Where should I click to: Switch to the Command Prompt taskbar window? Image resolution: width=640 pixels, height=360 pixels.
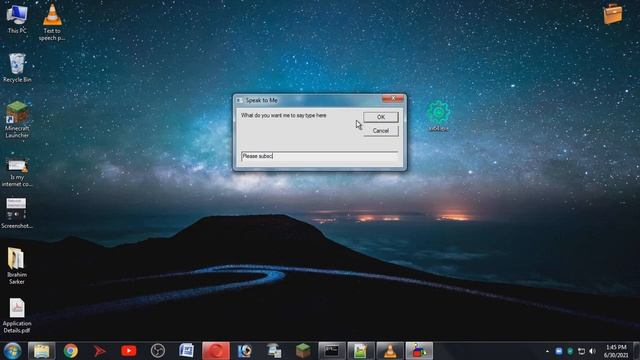(331, 351)
